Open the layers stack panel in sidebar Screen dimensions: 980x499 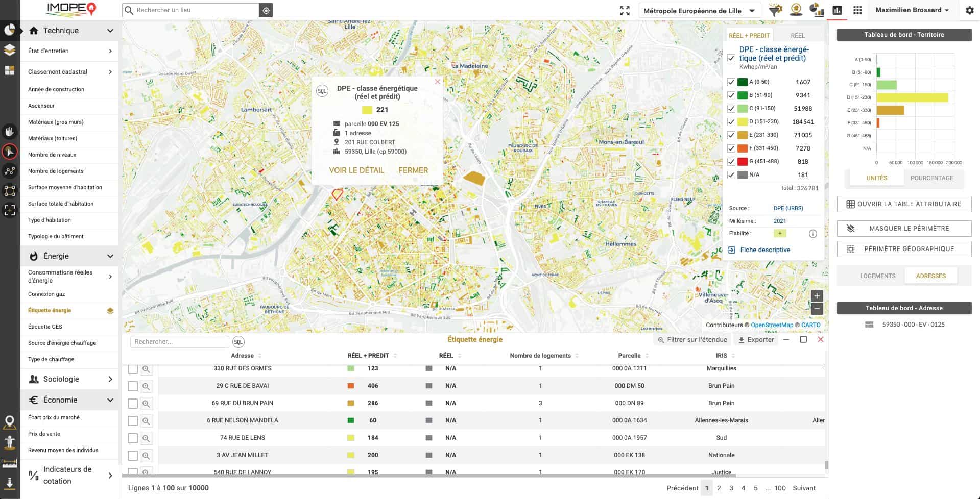click(10, 50)
